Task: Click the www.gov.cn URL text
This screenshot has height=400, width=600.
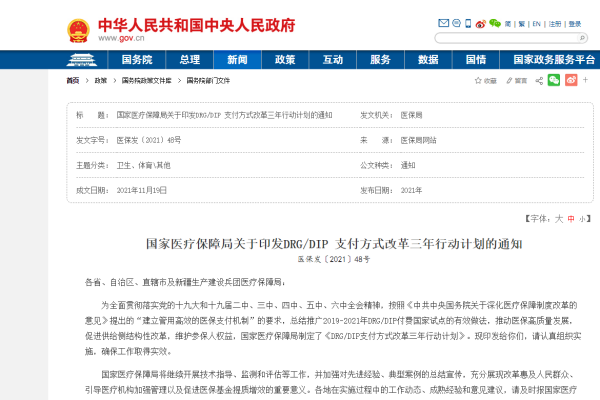Action: pyautogui.click(x=121, y=38)
